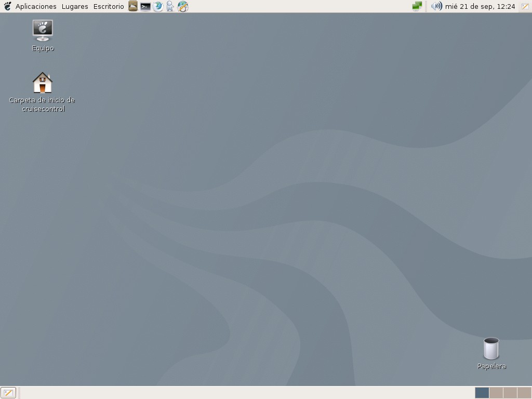This screenshot has width=532, height=399.
Task: Open the window selector at top-right corner
Action: coord(525,6)
